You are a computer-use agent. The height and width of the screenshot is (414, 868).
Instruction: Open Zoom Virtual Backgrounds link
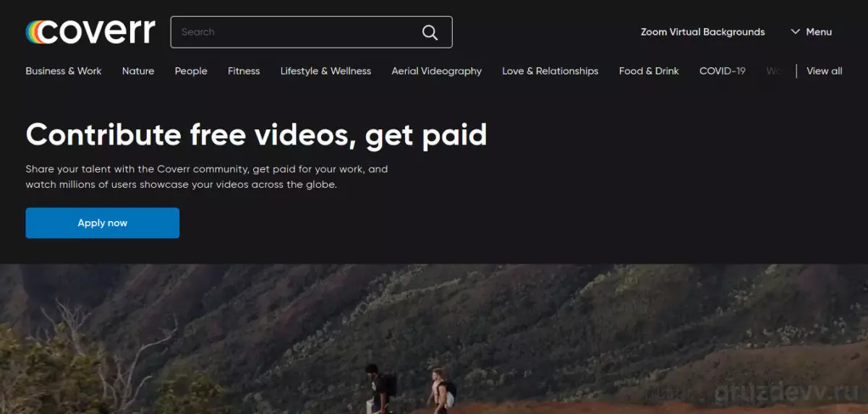coord(702,32)
